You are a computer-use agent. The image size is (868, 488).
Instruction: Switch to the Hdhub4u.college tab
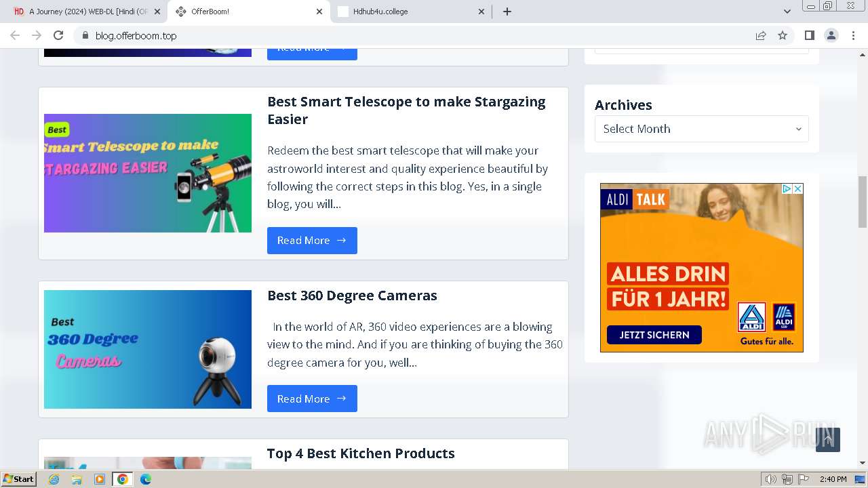click(x=412, y=12)
